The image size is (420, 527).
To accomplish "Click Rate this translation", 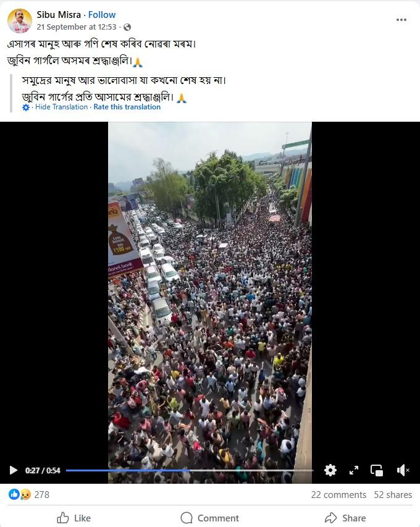I will [x=127, y=107].
